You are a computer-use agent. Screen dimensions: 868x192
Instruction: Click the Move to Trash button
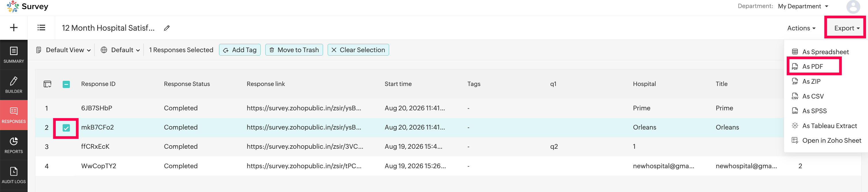coord(294,50)
